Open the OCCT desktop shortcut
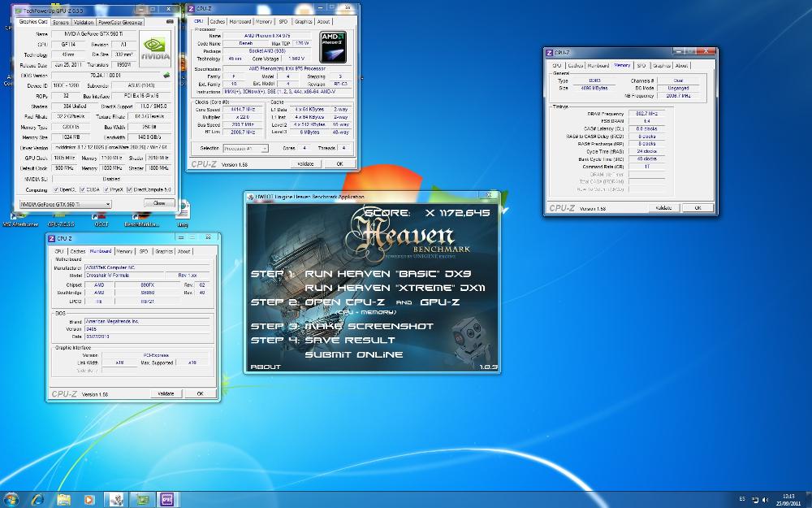Image resolution: width=812 pixels, height=508 pixels. [x=101, y=220]
